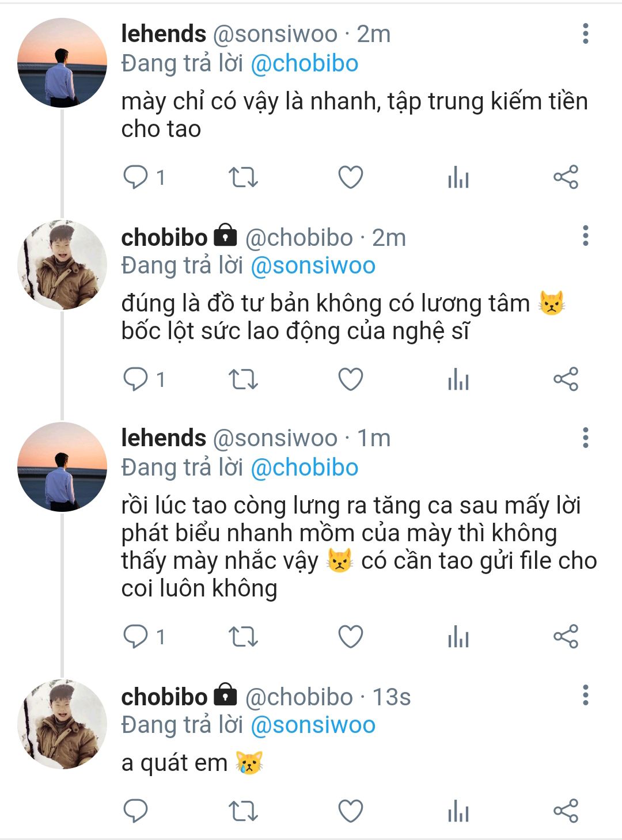
Task: Open more options on chobibo's 13s tweet
Action: click(585, 695)
